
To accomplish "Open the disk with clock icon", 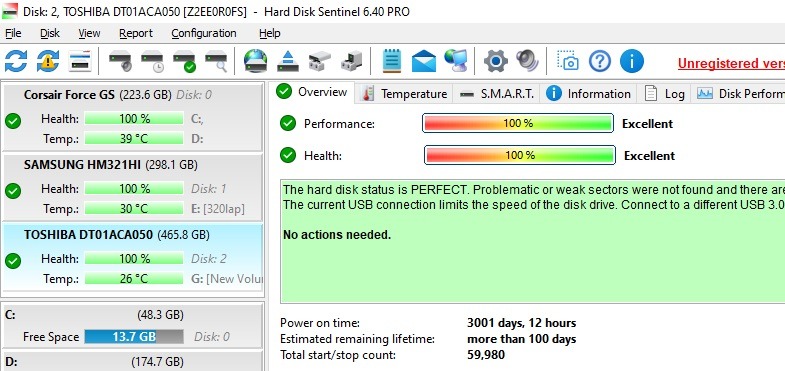I will tap(152, 61).
